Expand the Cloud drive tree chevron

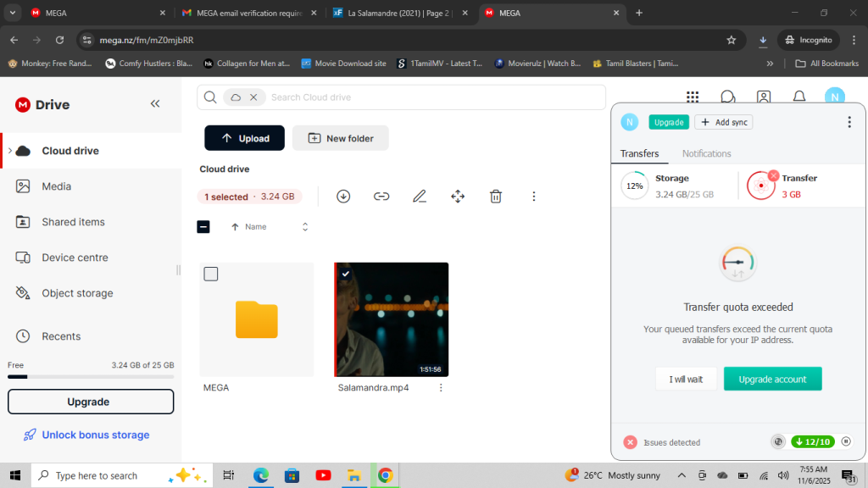(x=9, y=151)
